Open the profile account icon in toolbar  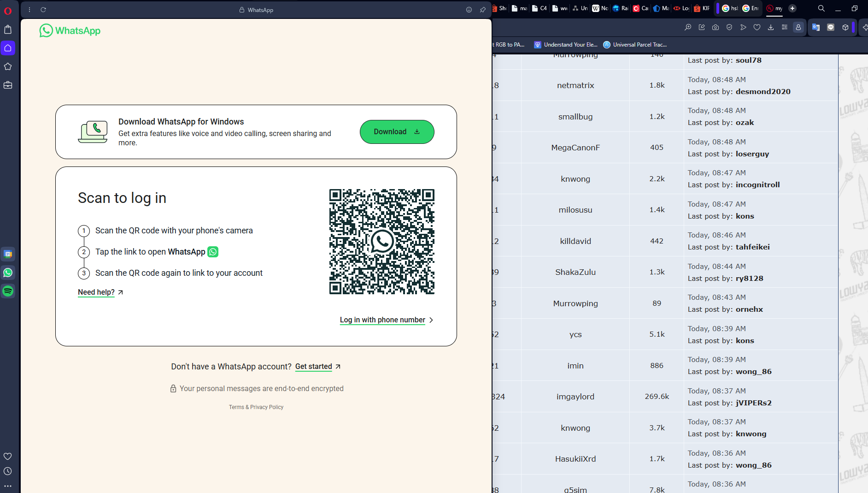point(798,27)
